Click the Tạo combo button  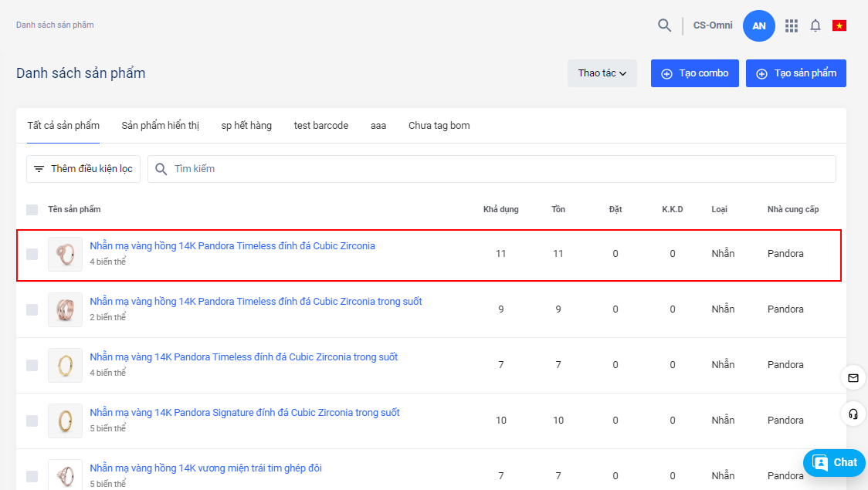pyautogui.click(x=695, y=73)
